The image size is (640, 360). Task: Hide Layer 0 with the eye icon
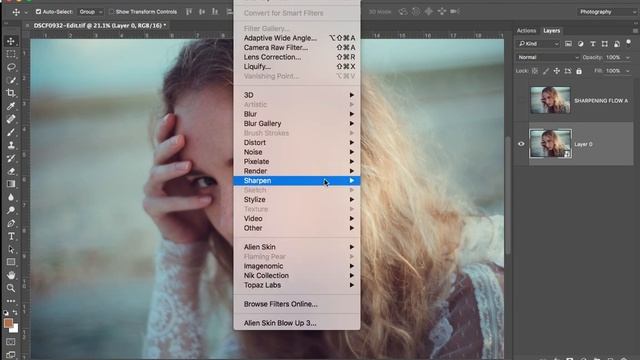click(521, 144)
